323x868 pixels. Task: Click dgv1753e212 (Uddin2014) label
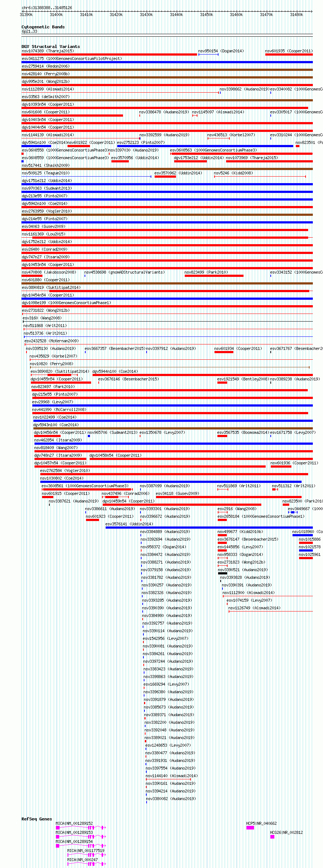pos(199,158)
